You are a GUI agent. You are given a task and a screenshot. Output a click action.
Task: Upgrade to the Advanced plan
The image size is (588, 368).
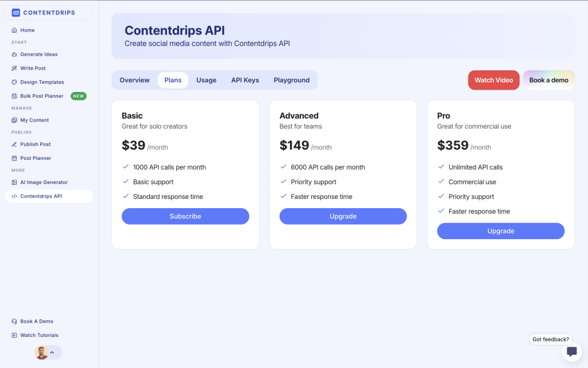tap(343, 216)
